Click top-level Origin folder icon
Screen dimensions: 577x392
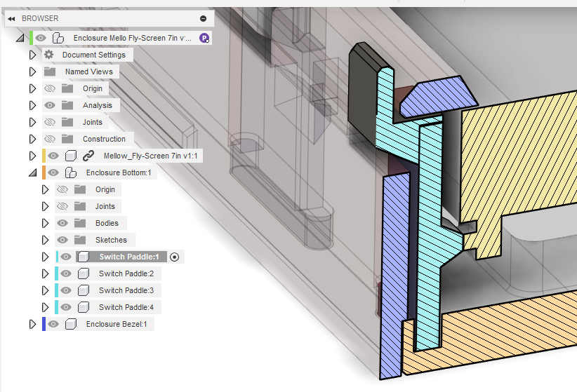[x=67, y=88]
